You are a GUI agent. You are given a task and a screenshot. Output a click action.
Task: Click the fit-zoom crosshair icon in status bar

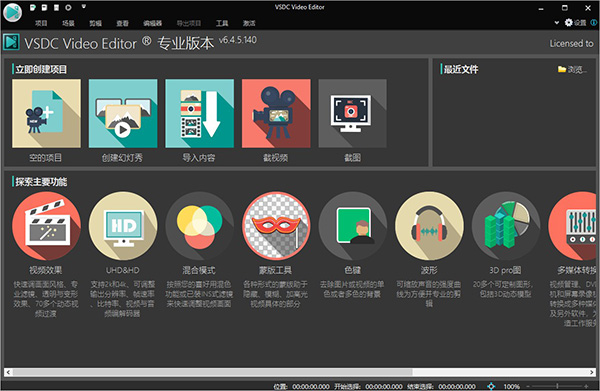pos(491,386)
